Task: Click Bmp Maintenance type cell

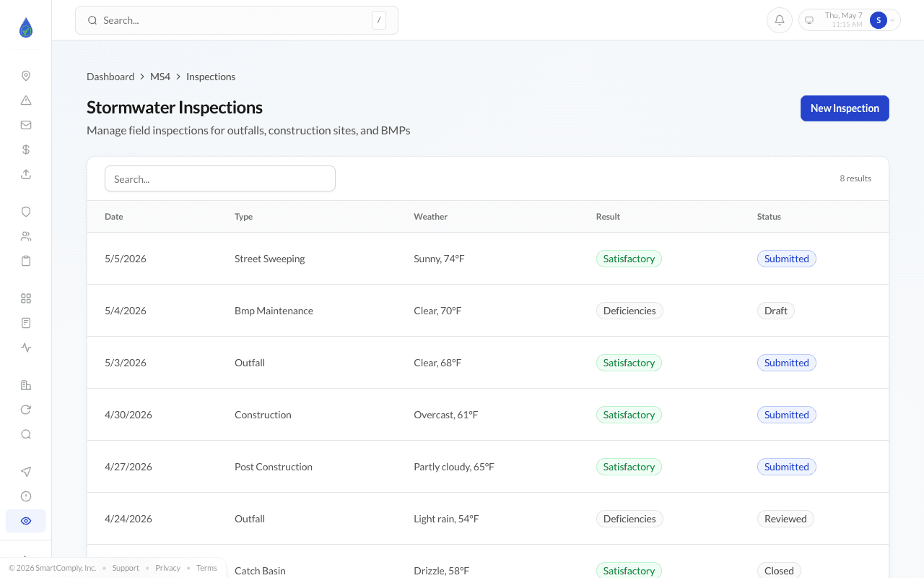Action: click(x=274, y=311)
